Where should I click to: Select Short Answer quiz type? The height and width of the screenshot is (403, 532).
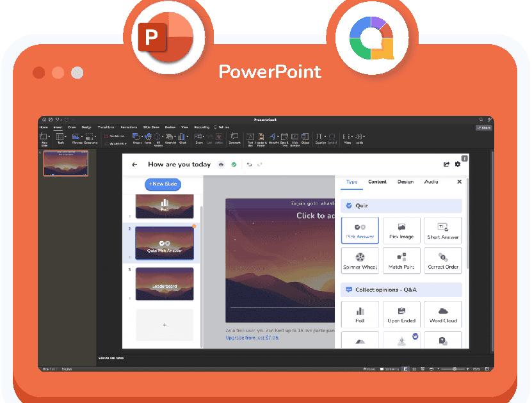(443, 230)
